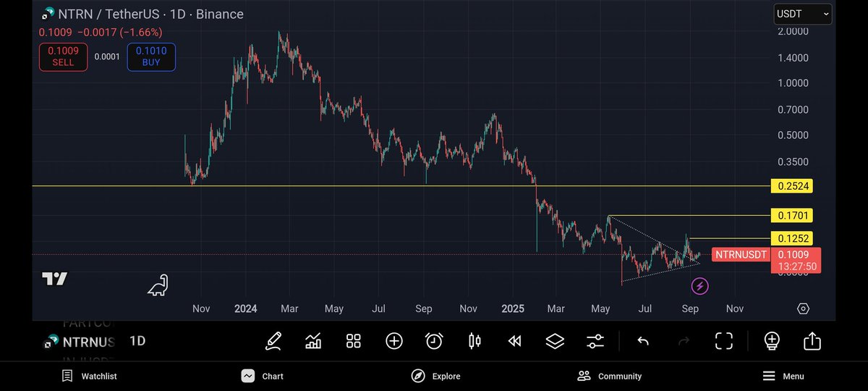Open the Watchlist tab
868x391 pixels.
(x=90, y=376)
